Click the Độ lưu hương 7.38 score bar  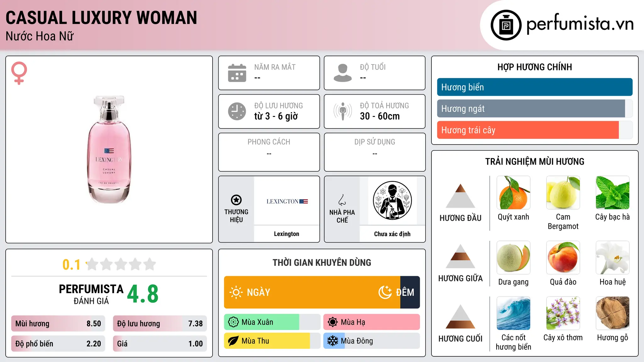160,324
